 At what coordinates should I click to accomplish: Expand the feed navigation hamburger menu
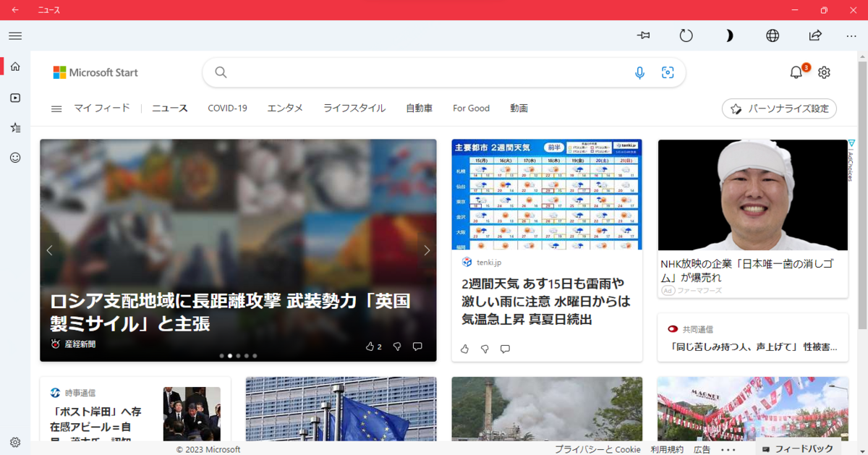56,109
